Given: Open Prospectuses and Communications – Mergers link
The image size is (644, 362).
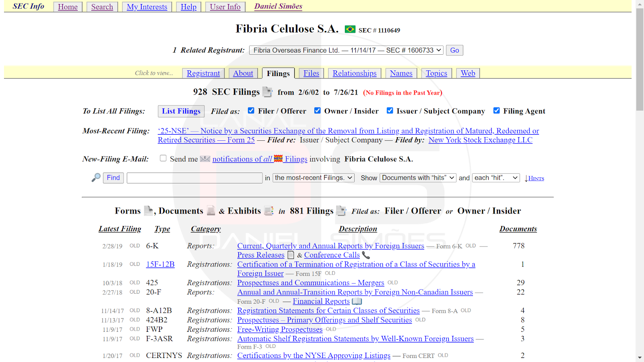Looking at the screenshot, I should (311, 283).
